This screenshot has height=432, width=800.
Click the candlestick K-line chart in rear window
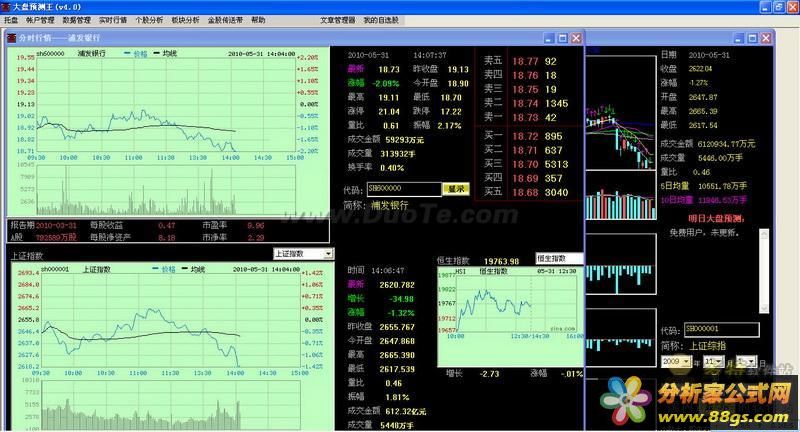click(620, 113)
